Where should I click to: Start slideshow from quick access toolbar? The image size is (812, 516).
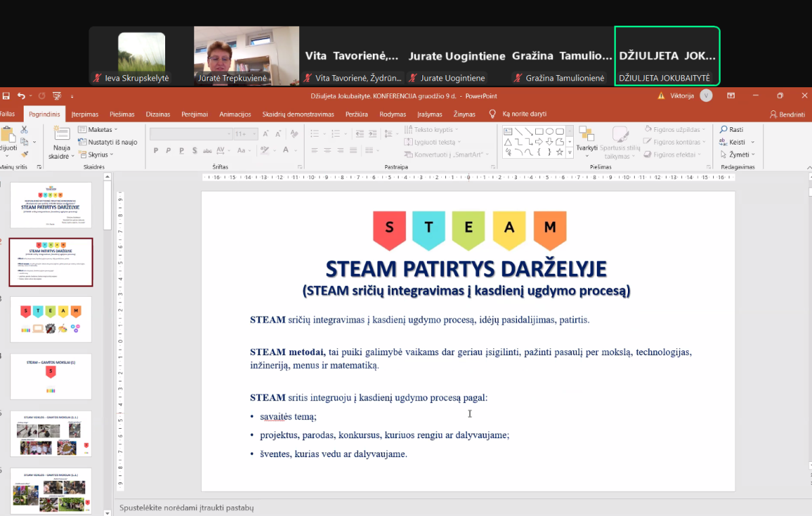[57, 96]
